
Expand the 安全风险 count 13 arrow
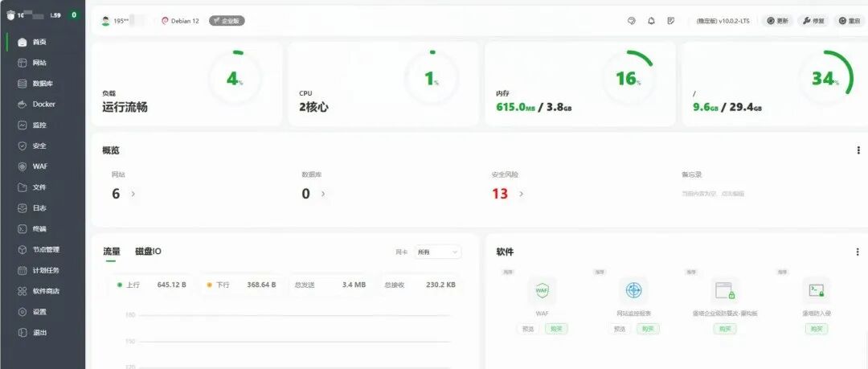(521, 194)
